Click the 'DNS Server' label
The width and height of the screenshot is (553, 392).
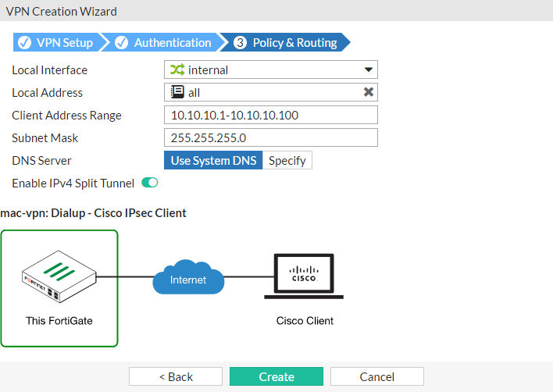(41, 160)
